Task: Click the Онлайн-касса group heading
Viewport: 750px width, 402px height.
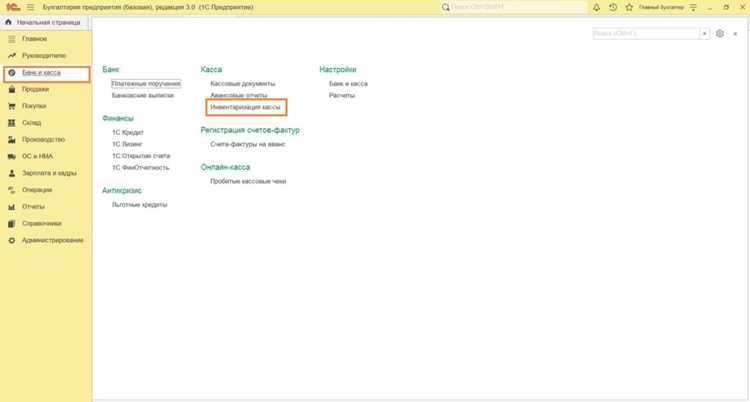Action: (x=225, y=167)
